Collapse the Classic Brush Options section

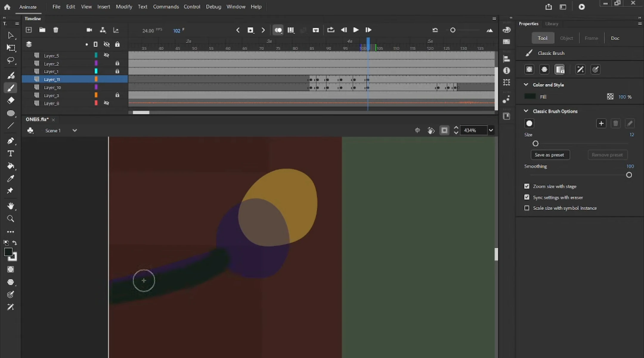tap(526, 111)
